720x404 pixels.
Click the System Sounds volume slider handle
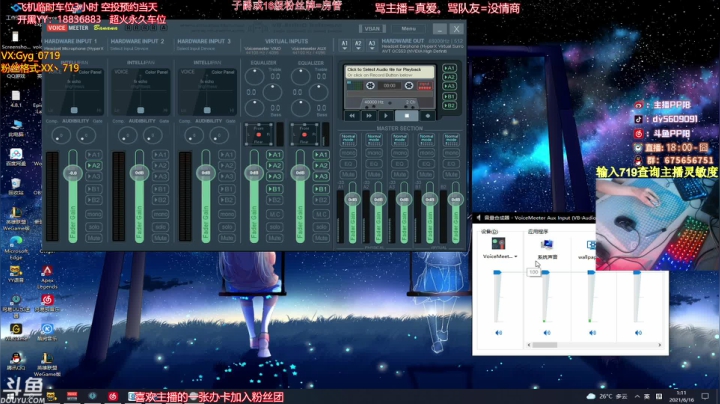pyautogui.click(x=545, y=273)
